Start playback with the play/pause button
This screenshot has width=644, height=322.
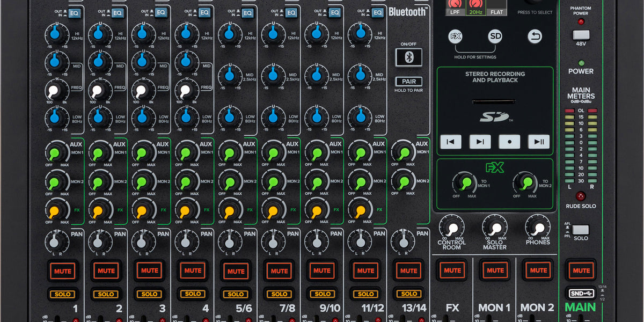click(x=539, y=142)
